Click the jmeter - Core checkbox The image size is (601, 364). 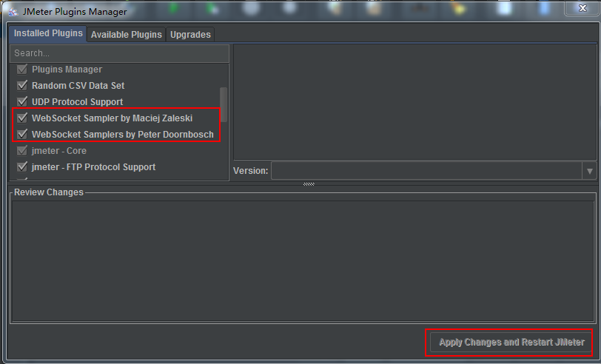tap(22, 151)
